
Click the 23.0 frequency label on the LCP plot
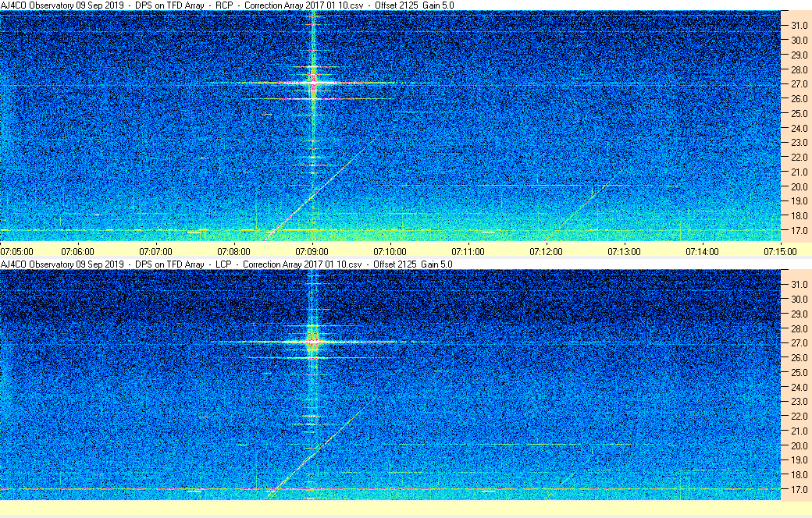point(799,401)
